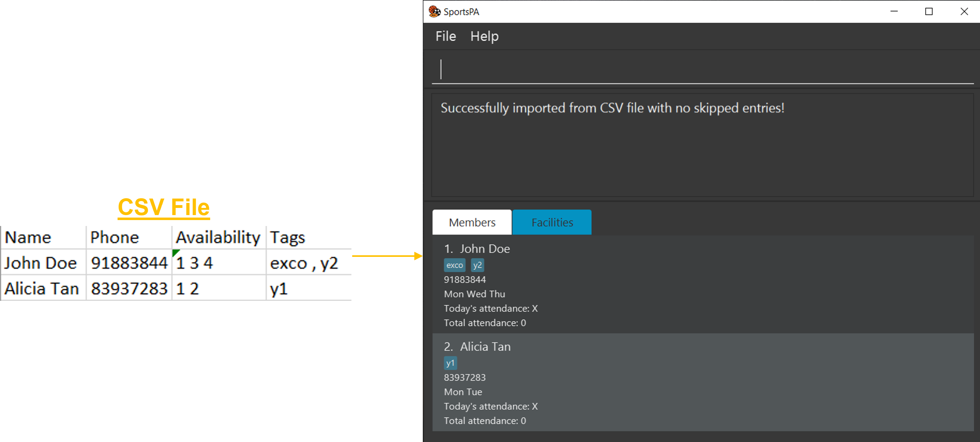
Task: Click the 'y1' tags cell in CSV table
Action: click(309, 288)
